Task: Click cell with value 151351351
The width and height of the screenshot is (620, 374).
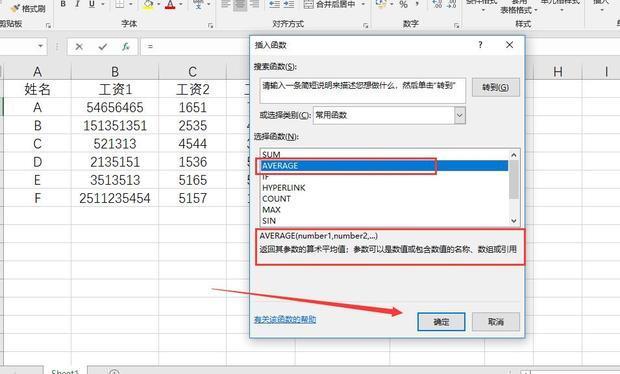Action: [115, 126]
